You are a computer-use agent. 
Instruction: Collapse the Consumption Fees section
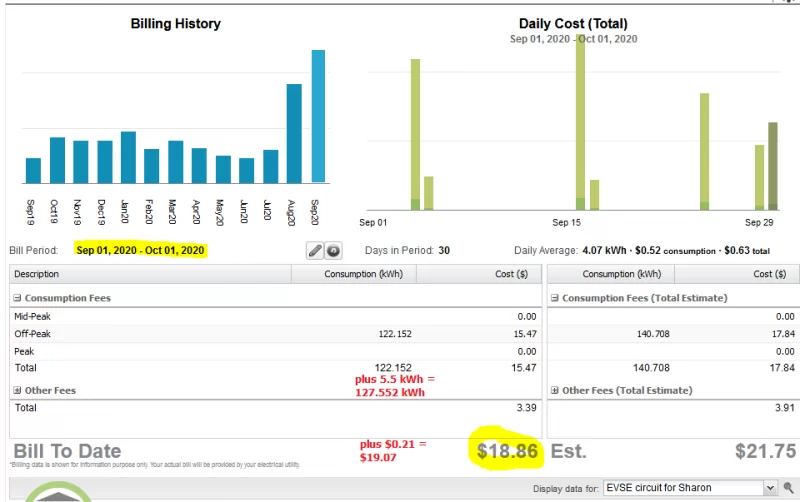click(x=16, y=298)
